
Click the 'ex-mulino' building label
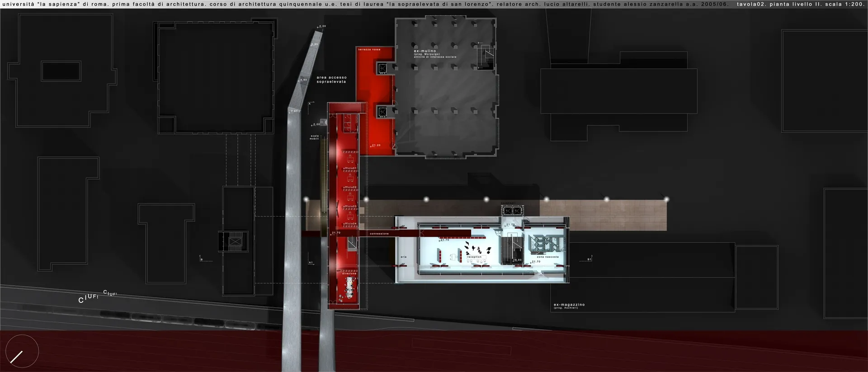[x=425, y=51]
